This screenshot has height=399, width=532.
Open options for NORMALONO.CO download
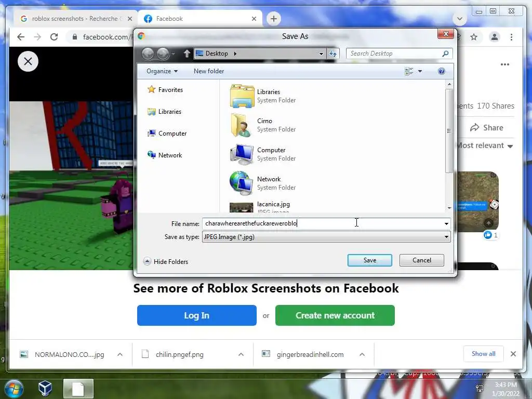pos(120,354)
